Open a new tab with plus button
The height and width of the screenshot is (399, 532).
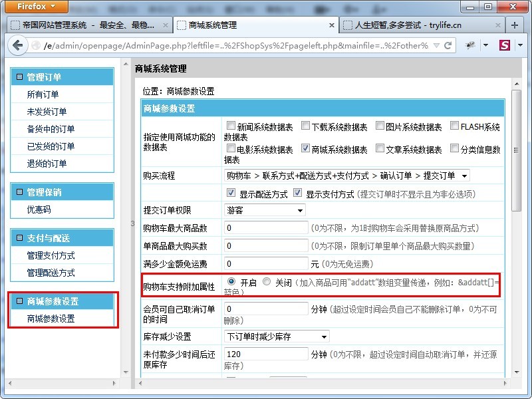(515, 25)
